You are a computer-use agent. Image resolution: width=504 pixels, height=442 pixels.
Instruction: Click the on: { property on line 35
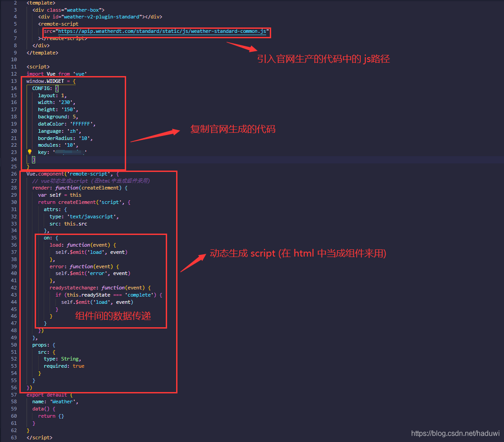coord(51,238)
